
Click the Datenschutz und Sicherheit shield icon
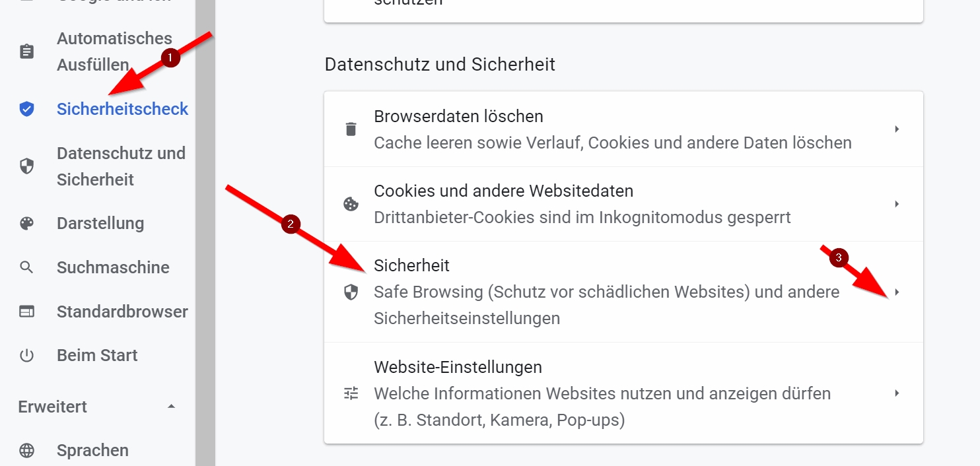pos(26,166)
